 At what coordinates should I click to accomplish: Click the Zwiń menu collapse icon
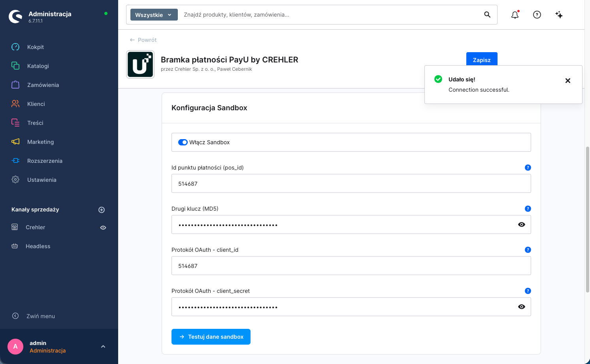pos(15,316)
